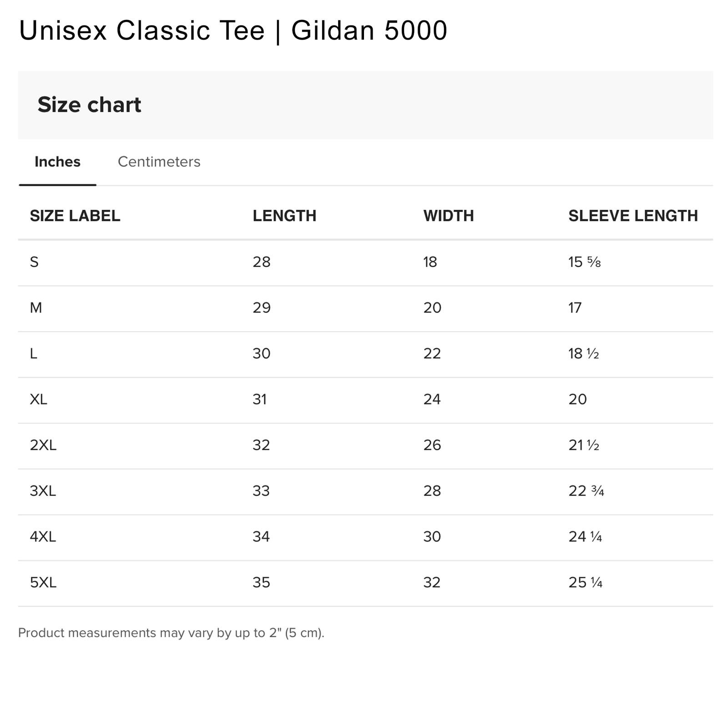
Task: Click the L size label
Action: click(34, 354)
